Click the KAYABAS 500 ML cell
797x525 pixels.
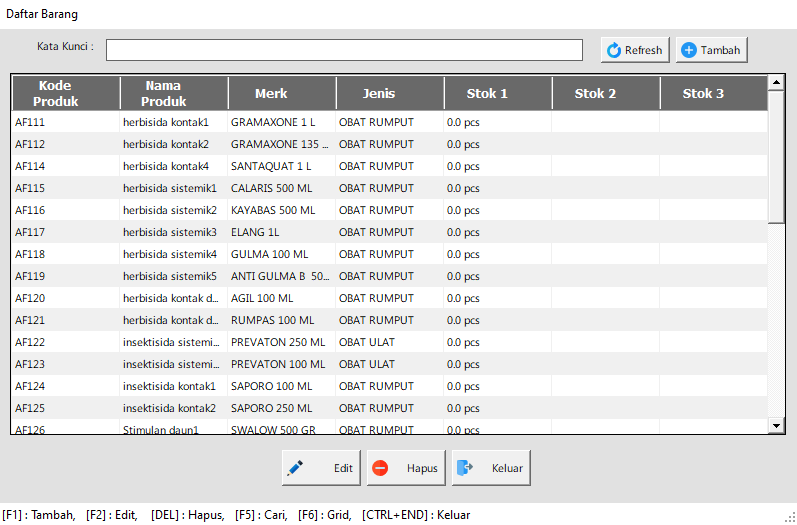282,210
